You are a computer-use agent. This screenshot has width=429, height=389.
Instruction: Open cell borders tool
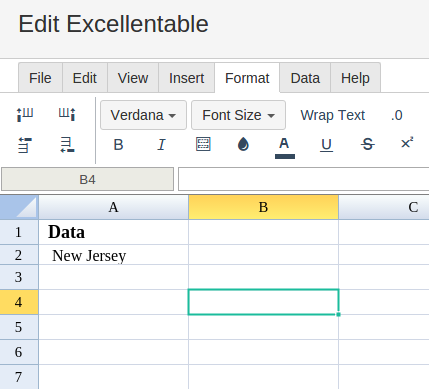(x=203, y=144)
